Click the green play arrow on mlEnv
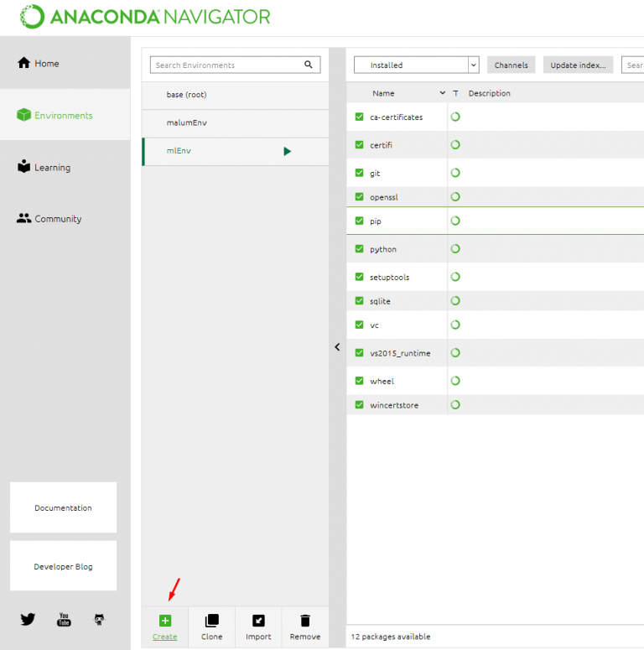Screen dimensions: 644x650 tap(287, 151)
